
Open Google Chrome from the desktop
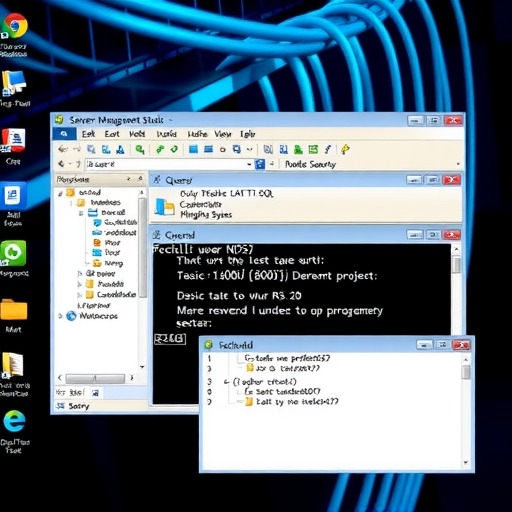(x=14, y=25)
